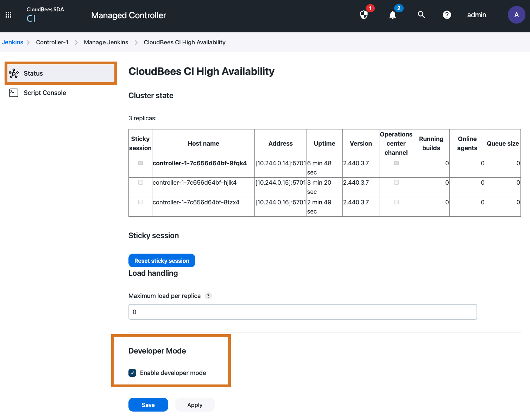Focus the Maximum load per replica field
The height and width of the screenshot is (420, 530).
(303, 312)
